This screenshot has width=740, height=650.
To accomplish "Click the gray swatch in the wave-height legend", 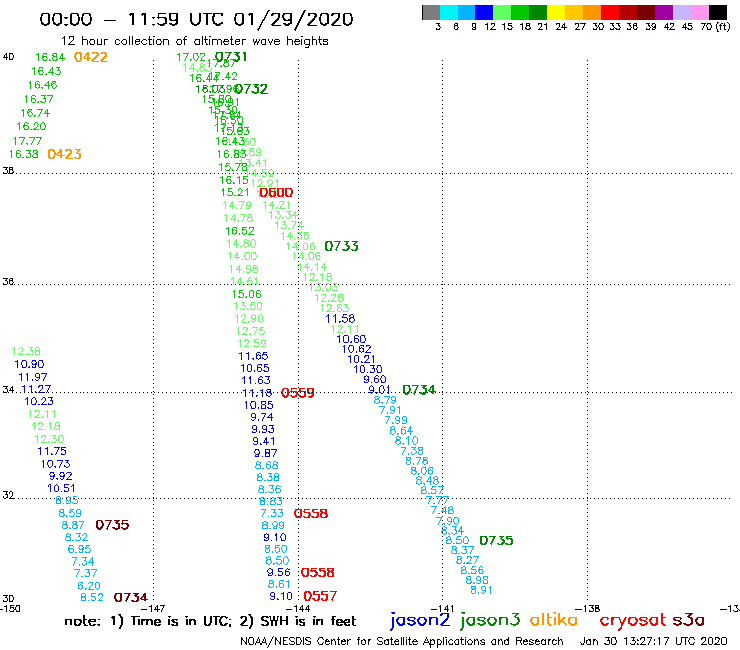I will coord(431,12).
